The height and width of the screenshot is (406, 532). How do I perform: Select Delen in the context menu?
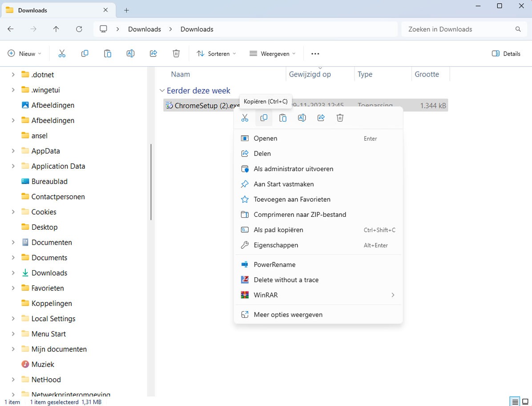(x=318, y=154)
